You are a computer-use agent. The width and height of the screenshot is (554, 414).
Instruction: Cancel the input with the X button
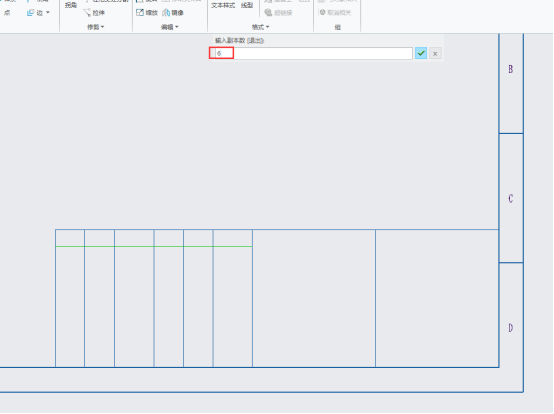tap(435, 53)
